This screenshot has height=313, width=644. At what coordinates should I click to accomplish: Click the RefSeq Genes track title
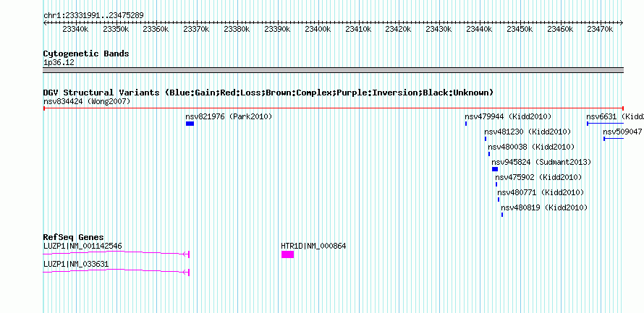click(74, 237)
